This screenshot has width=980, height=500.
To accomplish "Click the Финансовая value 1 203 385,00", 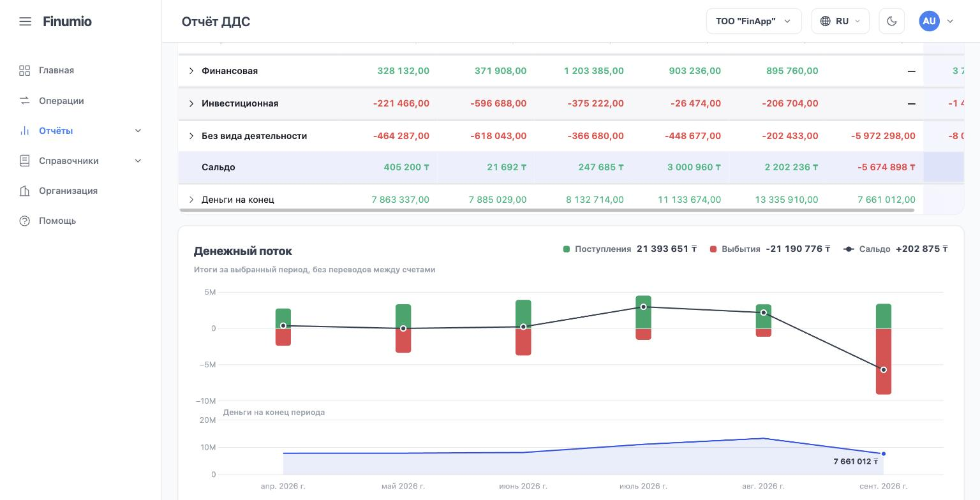I will coord(594,71).
